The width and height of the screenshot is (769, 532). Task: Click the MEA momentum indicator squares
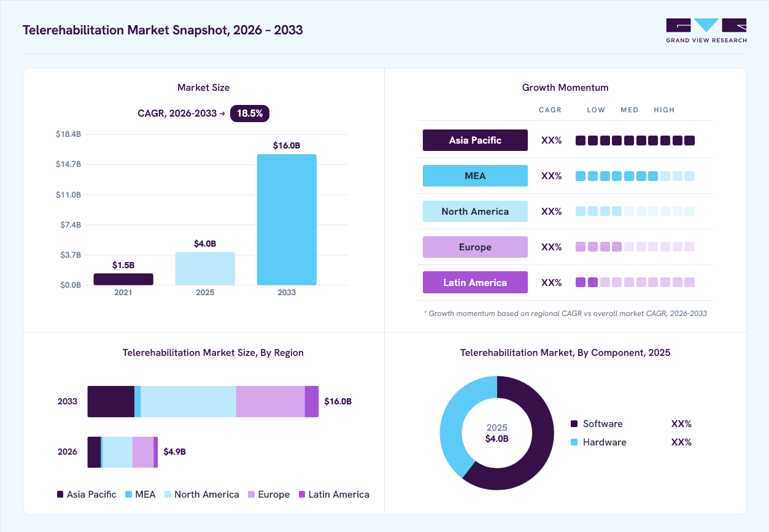pyautogui.click(x=635, y=176)
